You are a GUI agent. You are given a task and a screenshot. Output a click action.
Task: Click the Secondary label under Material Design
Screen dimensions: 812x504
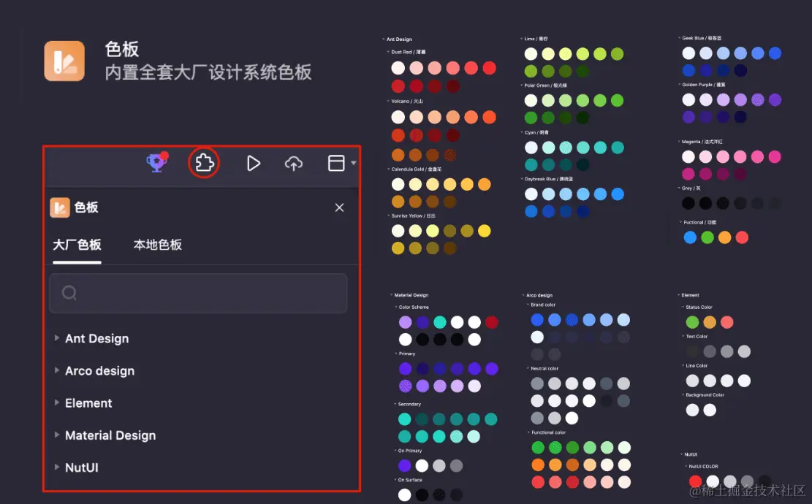point(409,404)
